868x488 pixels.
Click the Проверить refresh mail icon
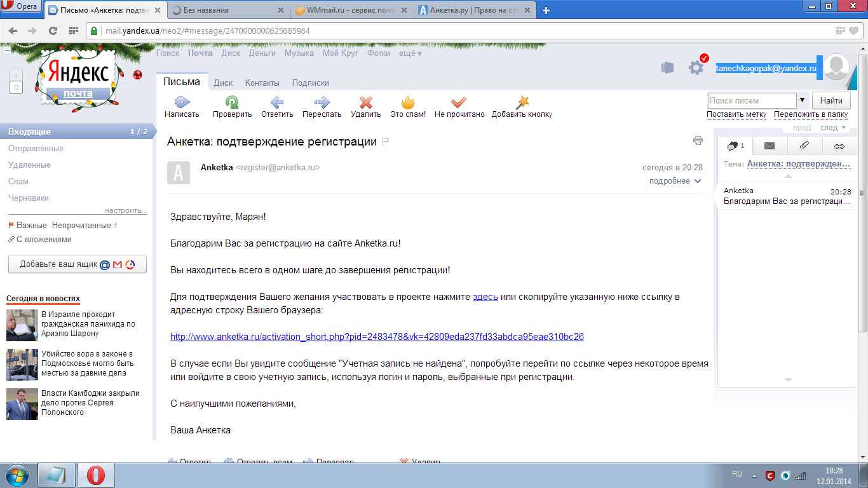[x=233, y=102]
